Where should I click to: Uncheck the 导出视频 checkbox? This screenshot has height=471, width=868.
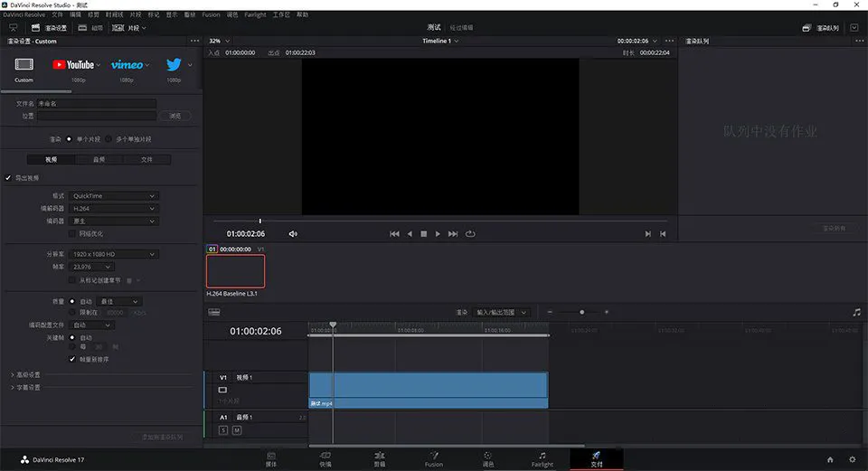(8, 178)
